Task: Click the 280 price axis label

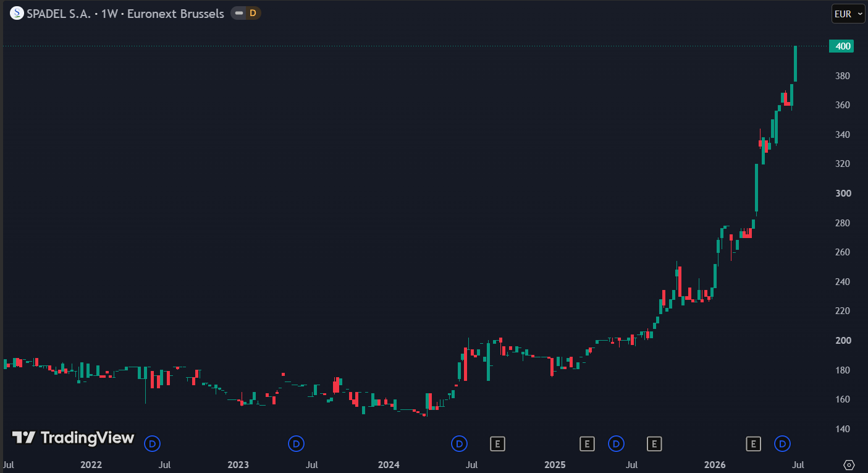Action: 843,223
